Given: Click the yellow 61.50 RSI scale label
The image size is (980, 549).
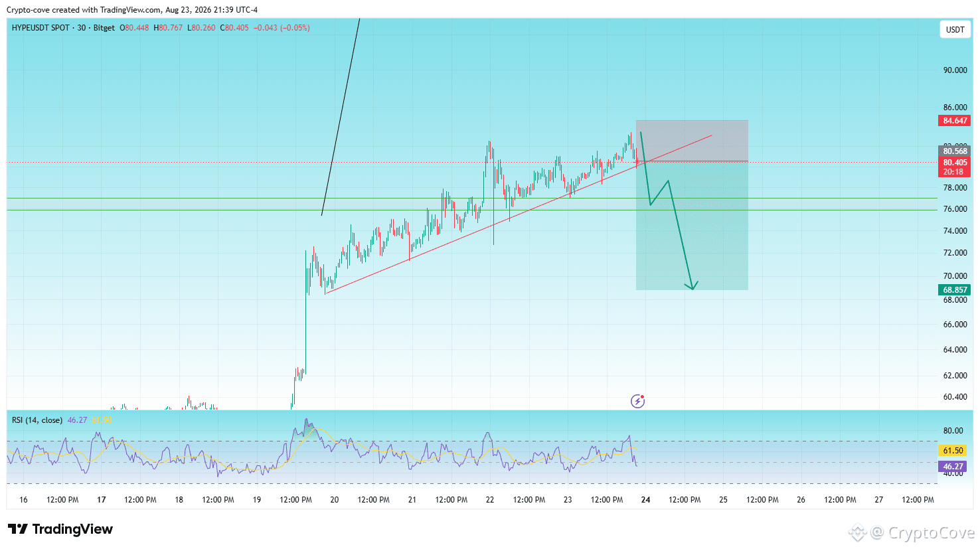Looking at the screenshot, I should pyautogui.click(x=953, y=451).
